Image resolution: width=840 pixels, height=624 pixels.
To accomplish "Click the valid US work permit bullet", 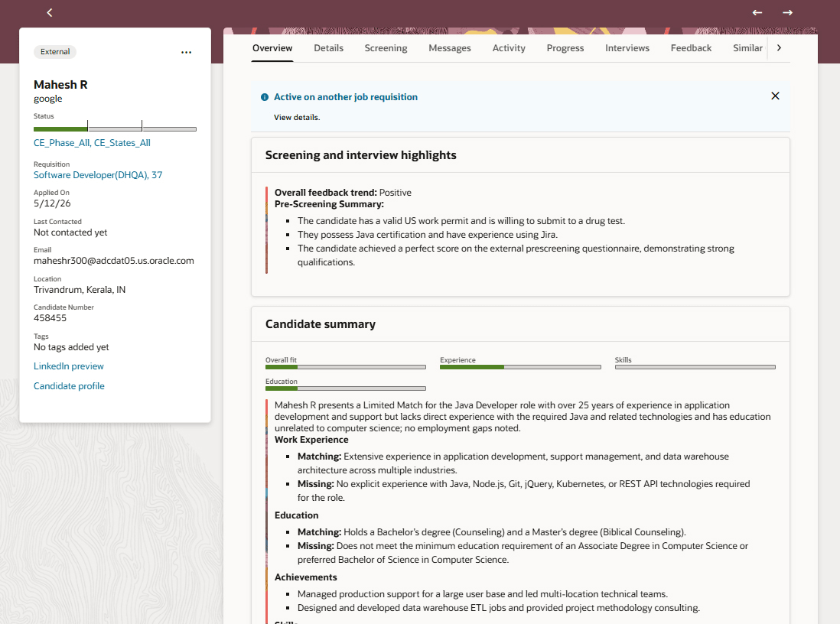I will coord(461,221).
